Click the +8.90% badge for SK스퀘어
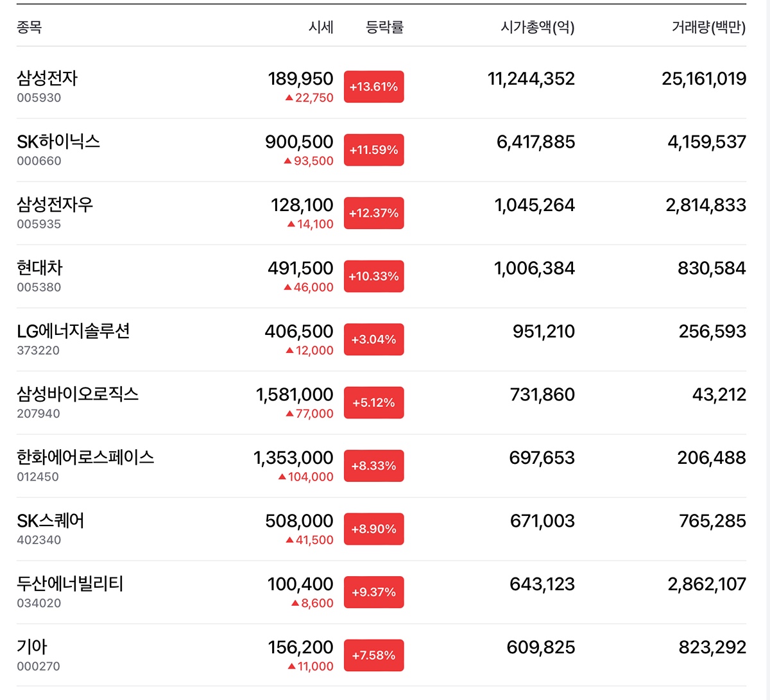770x700 pixels. 373,529
